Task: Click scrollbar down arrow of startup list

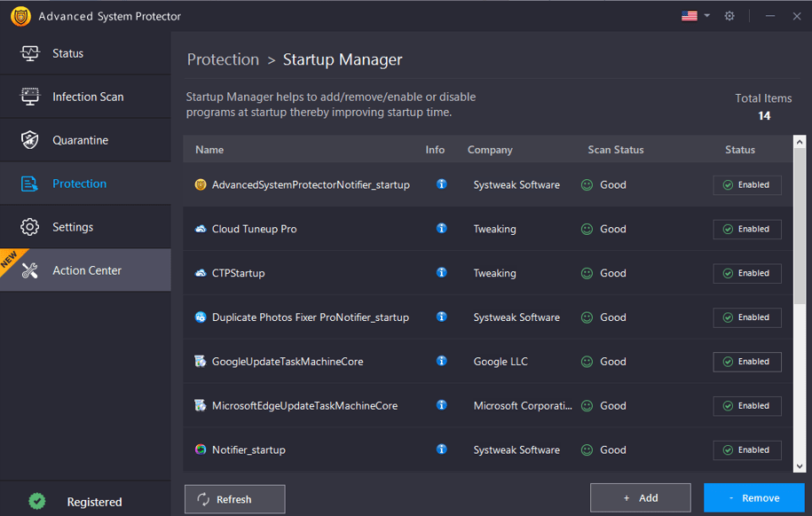Action: (x=799, y=465)
